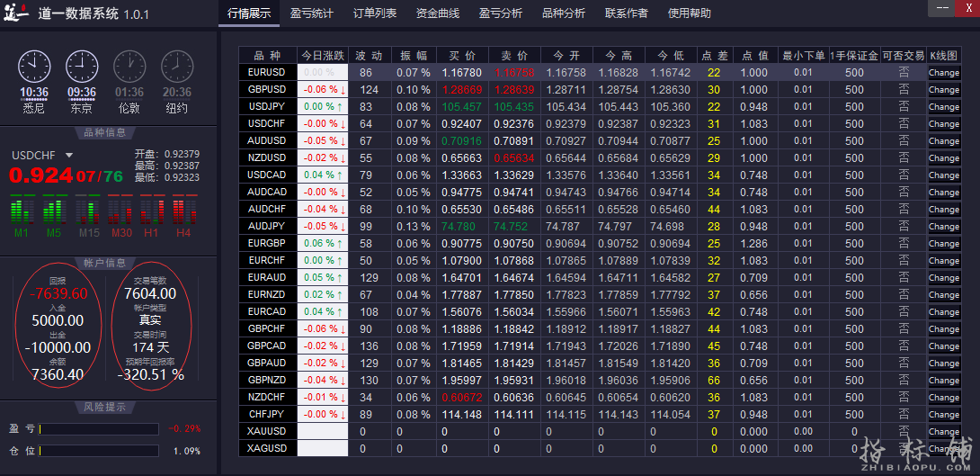Click the 预期年回报率 value -320.51 %
980x476 pixels.
(x=151, y=374)
